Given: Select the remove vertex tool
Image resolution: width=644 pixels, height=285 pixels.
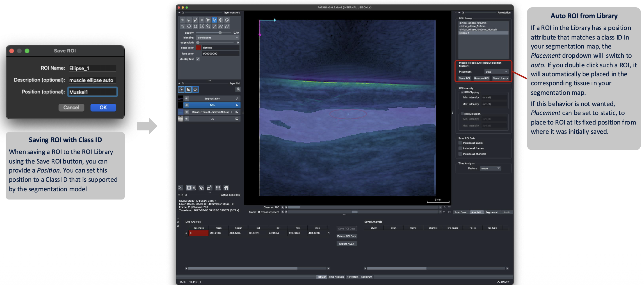Looking at the screenshot, I should [189, 20].
